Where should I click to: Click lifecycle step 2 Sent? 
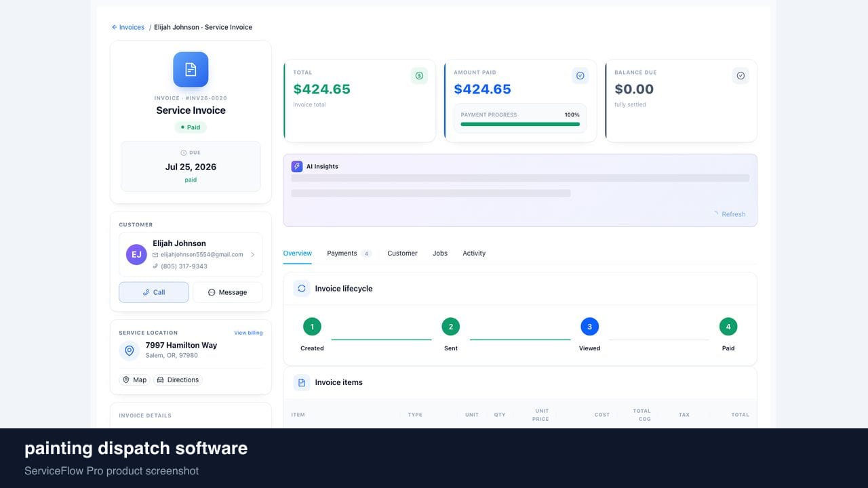pyautogui.click(x=451, y=327)
